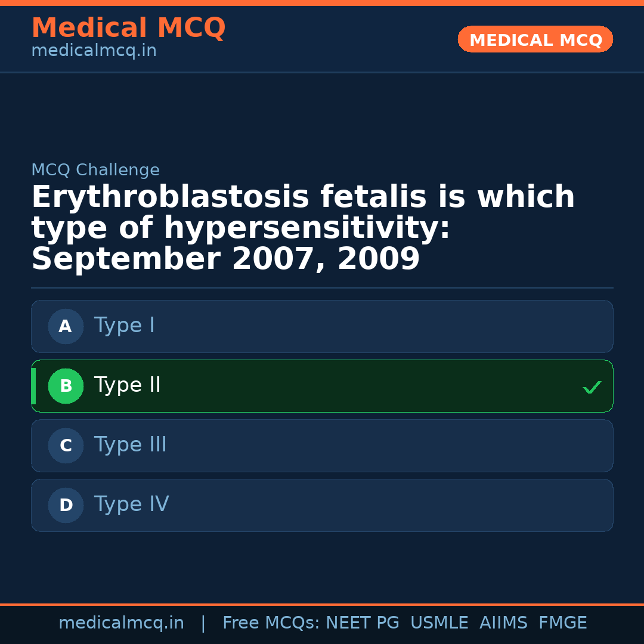The image size is (644, 644).
Task: Click the circular D badge icon
Action: [x=66, y=505]
